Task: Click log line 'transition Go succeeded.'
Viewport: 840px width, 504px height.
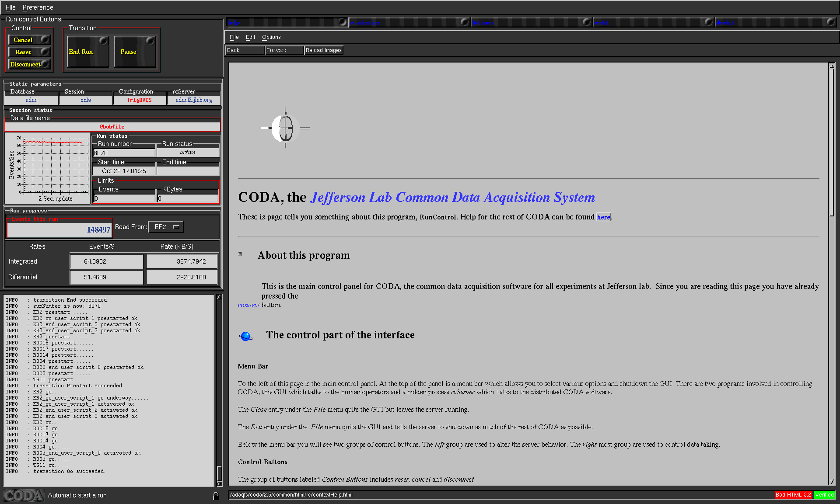Action: 69,471
